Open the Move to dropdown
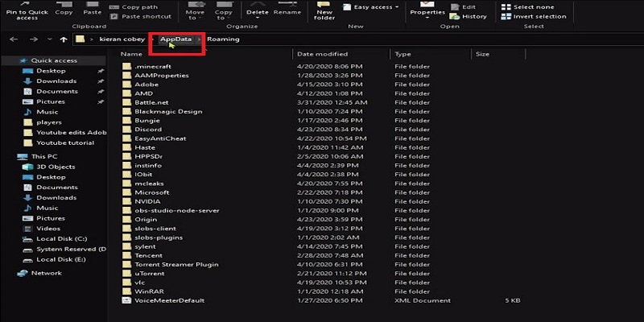 195,10
